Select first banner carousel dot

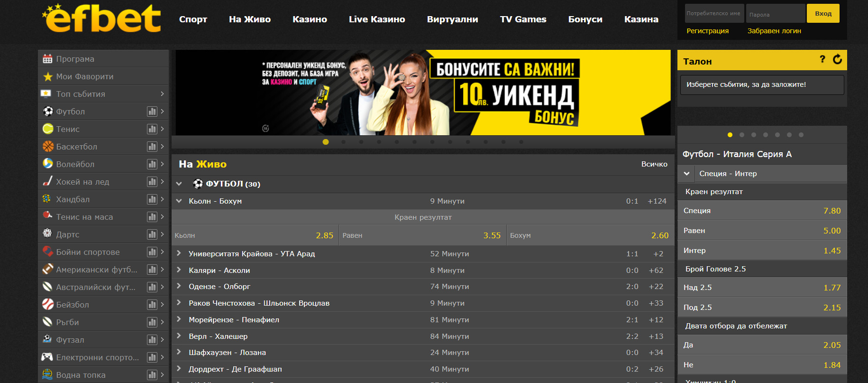tap(326, 142)
